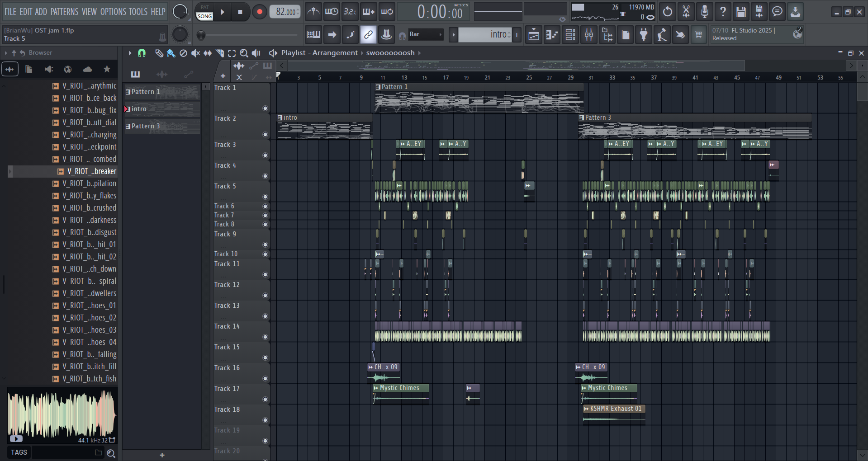Open the Mixer window icon
The width and height of the screenshot is (868, 461).
pyautogui.click(x=588, y=35)
